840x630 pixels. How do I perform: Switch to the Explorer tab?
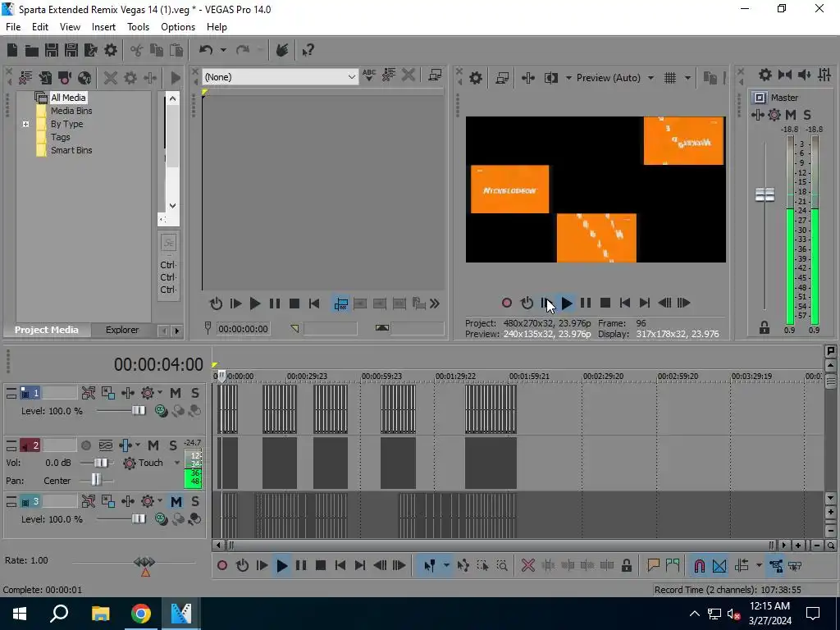coord(122,330)
